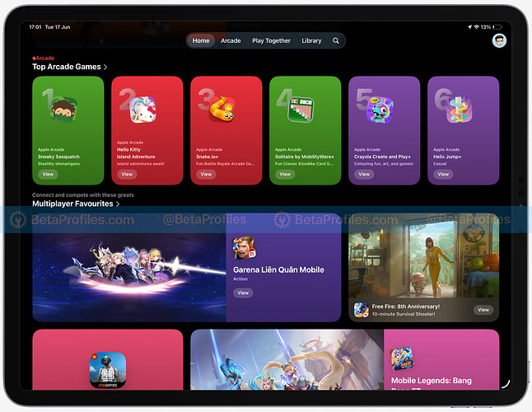Tap the Crayola Create and Play+ icon
The width and height of the screenshot is (532, 412).
(380, 110)
